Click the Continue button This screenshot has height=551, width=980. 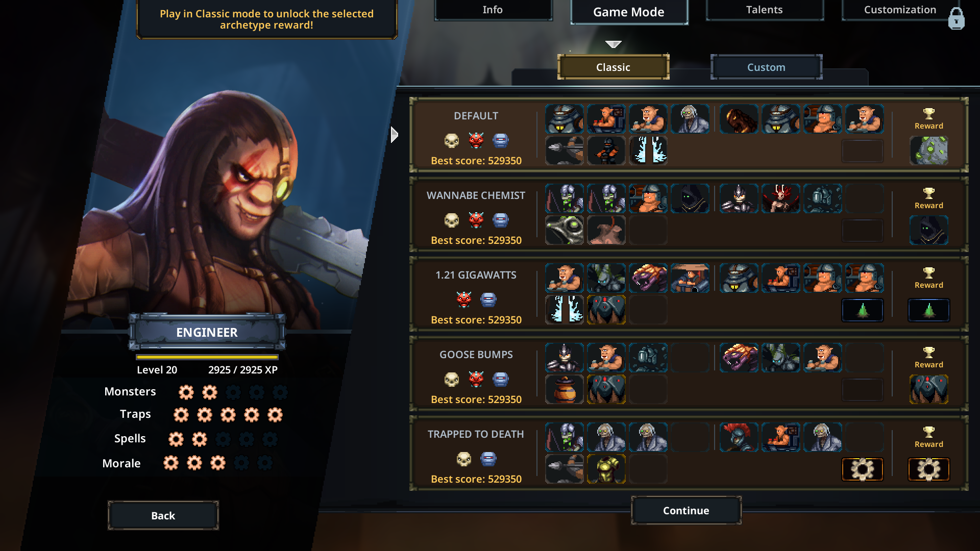tap(686, 510)
